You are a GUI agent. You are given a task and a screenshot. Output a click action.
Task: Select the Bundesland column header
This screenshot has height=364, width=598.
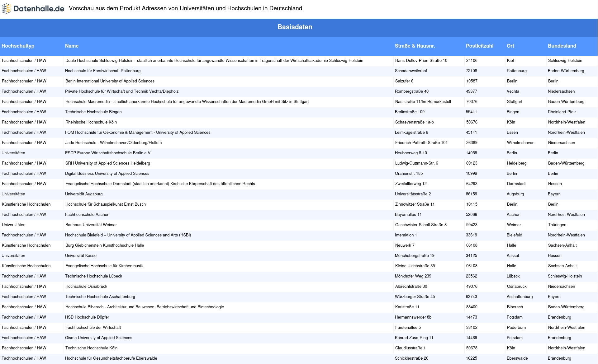tap(562, 46)
